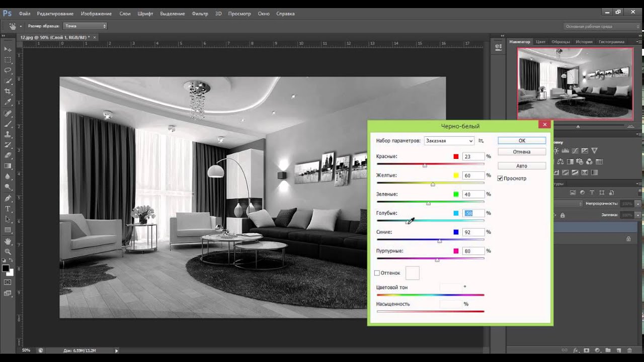Viewport: 644px width, 362px height.
Task: Select the Move tool
Action: [x=8, y=49]
